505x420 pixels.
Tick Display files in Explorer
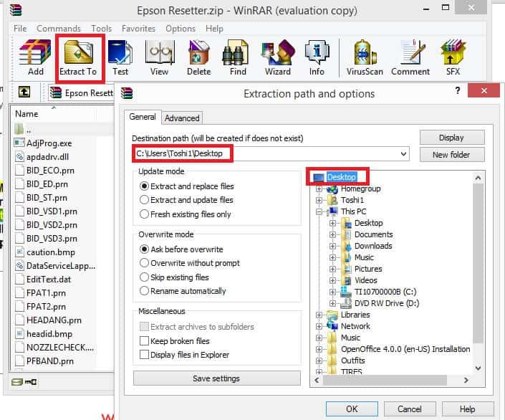click(145, 354)
